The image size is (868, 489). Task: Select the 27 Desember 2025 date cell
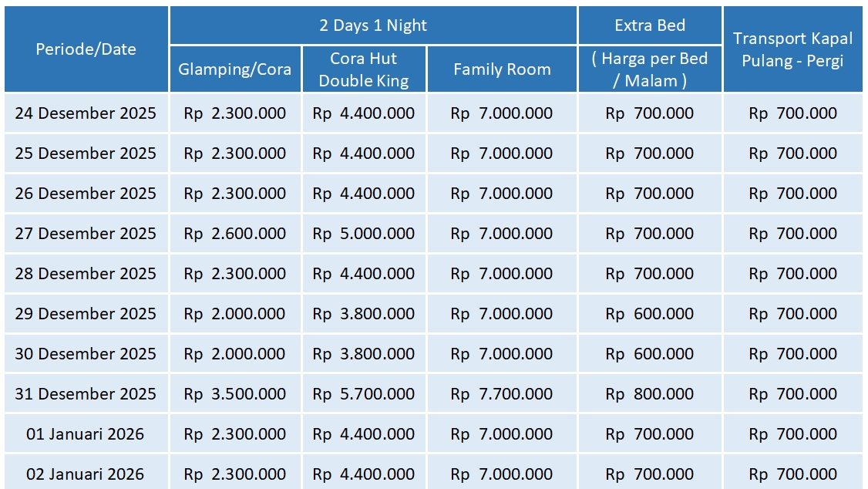click(x=86, y=234)
